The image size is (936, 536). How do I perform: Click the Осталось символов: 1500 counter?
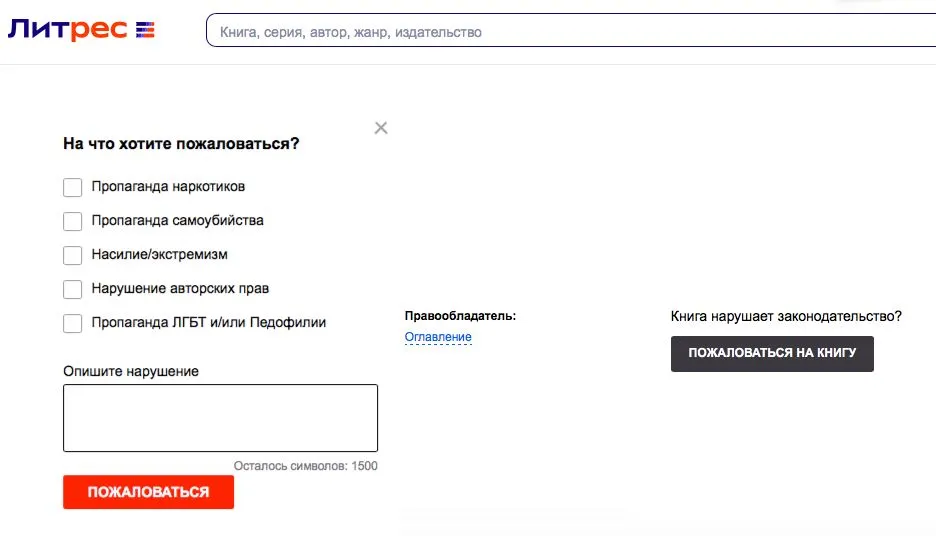point(306,466)
